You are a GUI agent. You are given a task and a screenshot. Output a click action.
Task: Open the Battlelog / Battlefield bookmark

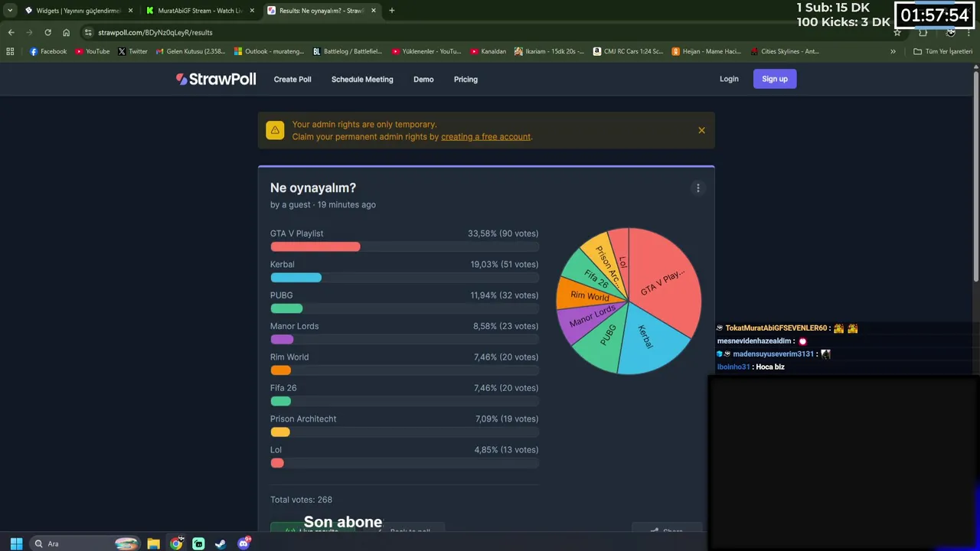point(348,51)
